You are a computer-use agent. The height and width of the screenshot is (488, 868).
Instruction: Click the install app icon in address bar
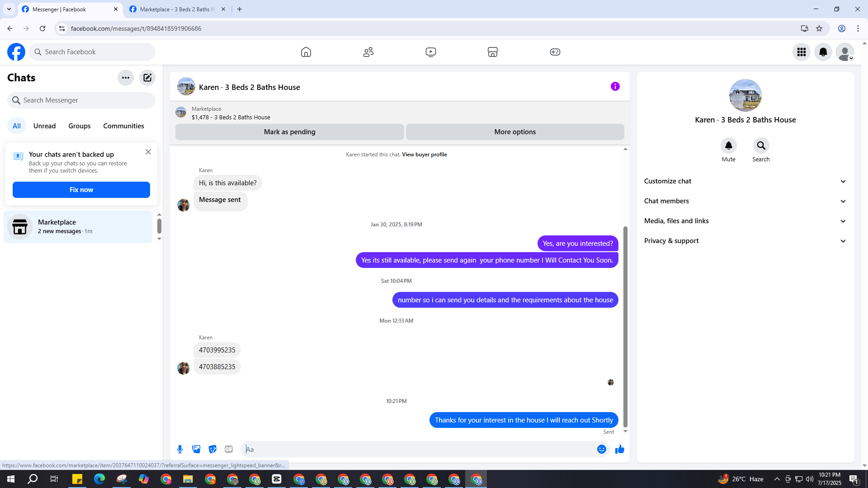pyautogui.click(x=805, y=28)
